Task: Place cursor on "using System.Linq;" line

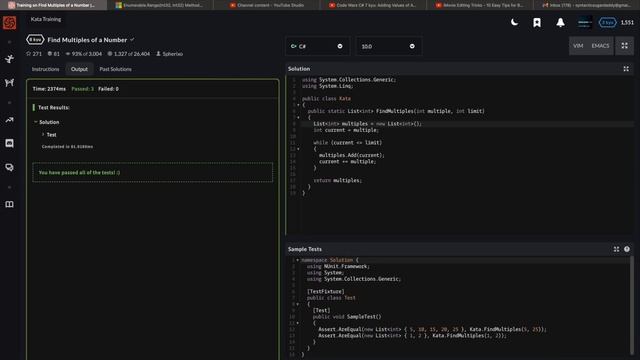Action: click(x=327, y=86)
